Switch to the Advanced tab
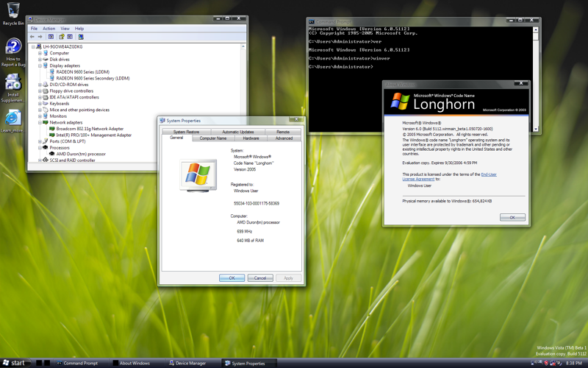This screenshot has height=368, width=588. (x=284, y=138)
